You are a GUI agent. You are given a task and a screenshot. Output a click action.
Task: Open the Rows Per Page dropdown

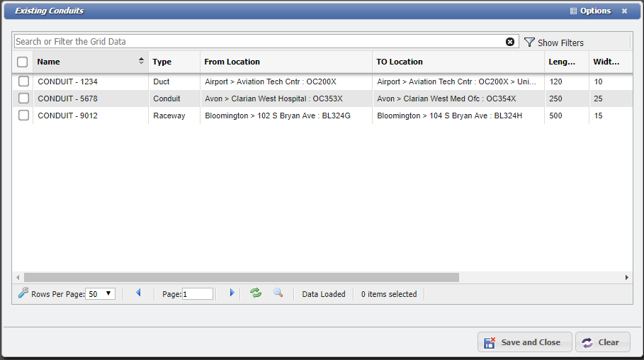click(x=100, y=294)
